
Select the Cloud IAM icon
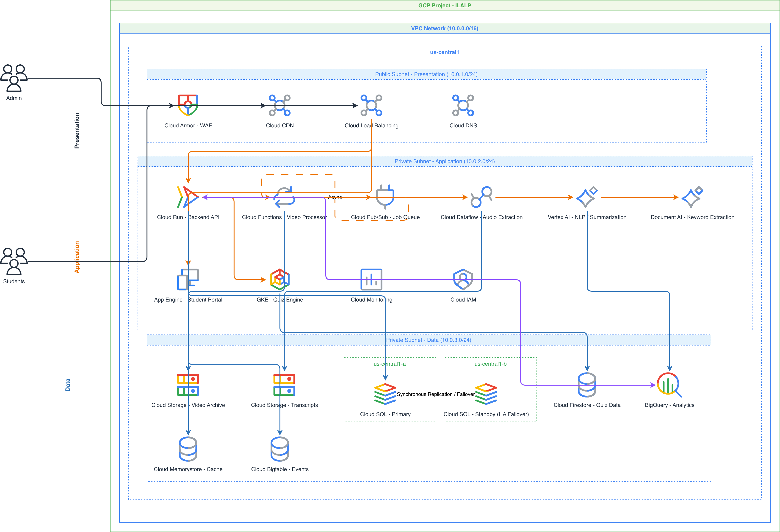click(x=463, y=280)
